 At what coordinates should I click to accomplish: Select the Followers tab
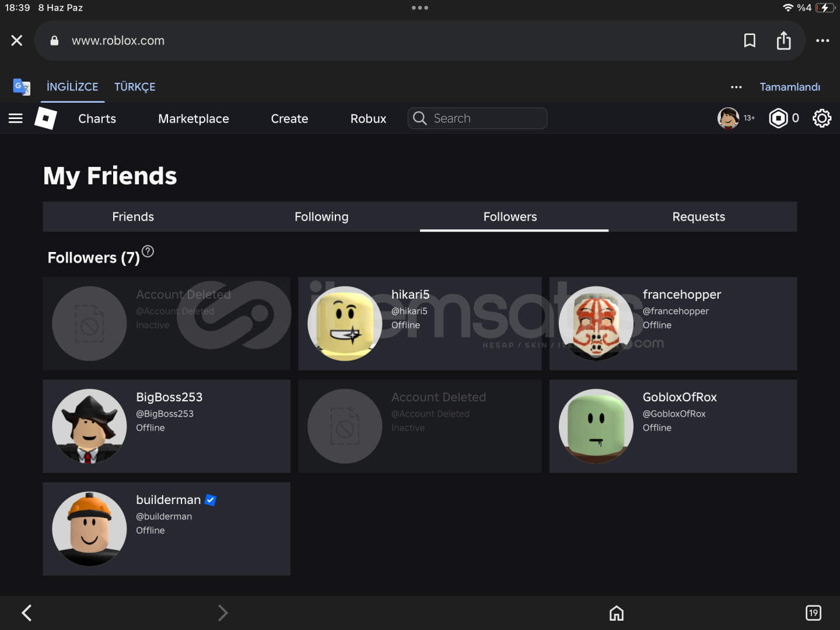click(510, 216)
